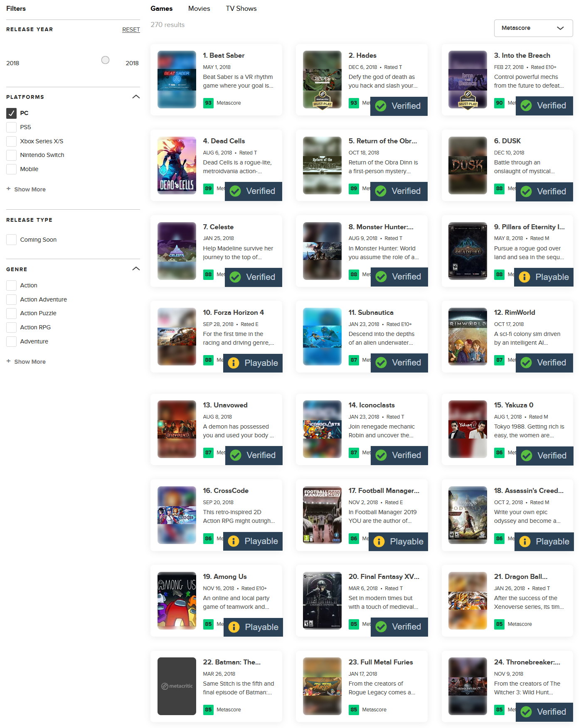Click the yellow info icon on Forza Horizon 4
The image size is (581, 728).
[234, 363]
